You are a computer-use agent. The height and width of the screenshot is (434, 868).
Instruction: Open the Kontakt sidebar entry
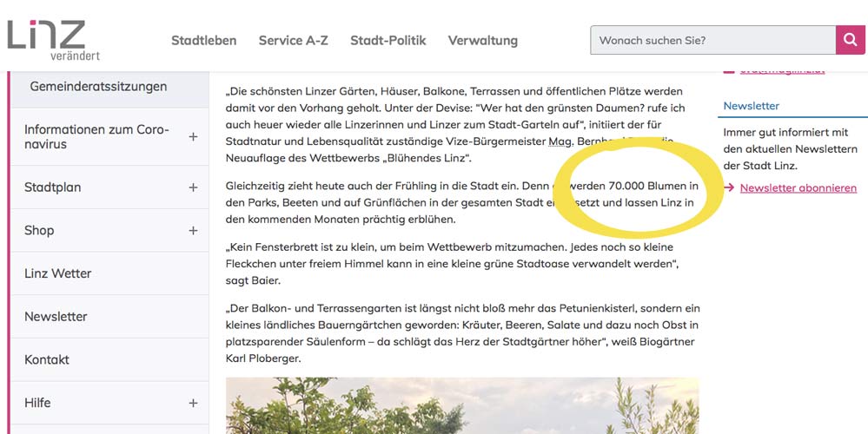point(109,360)
